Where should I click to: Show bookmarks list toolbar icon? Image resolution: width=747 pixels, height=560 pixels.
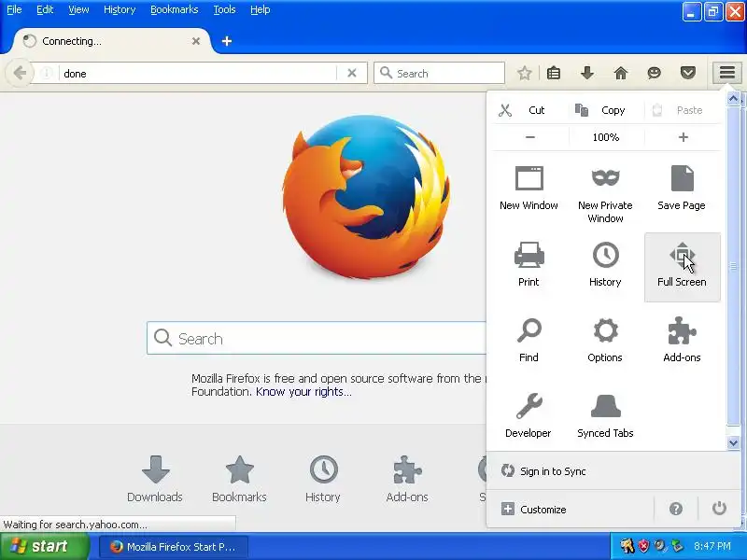554,73
